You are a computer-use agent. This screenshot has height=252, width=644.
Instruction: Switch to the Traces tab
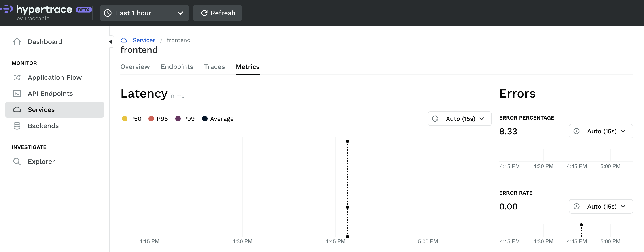pyautogui.click(x=214, y=67)
